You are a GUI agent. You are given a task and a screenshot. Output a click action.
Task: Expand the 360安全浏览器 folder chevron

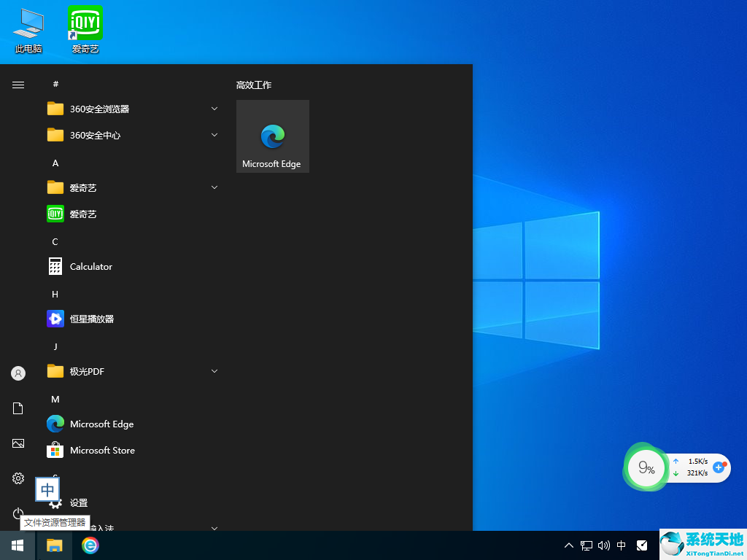(x=214, y=109)
